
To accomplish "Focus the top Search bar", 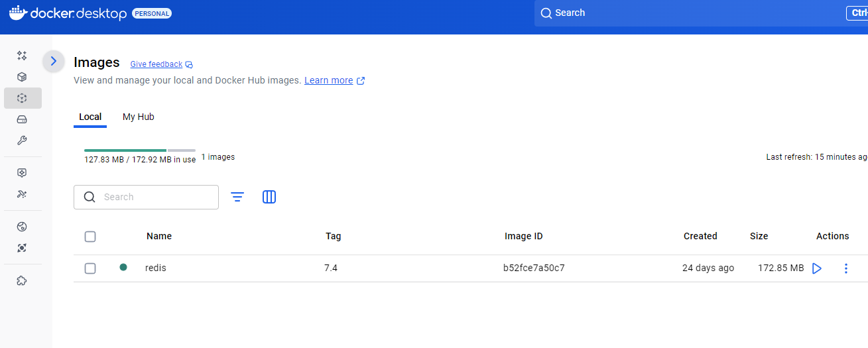I will coord(701,13).
